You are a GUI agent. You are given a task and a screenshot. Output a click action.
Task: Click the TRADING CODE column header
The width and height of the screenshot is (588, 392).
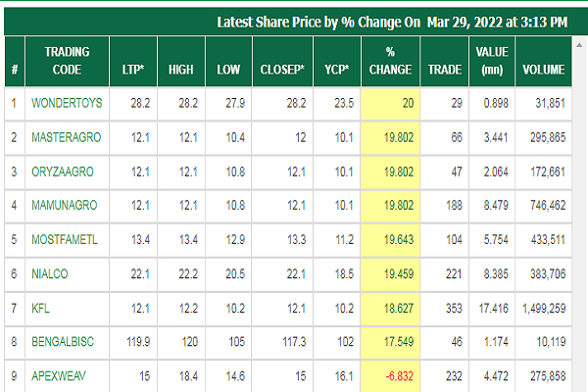pyautogui.click(x=67, y=61)
